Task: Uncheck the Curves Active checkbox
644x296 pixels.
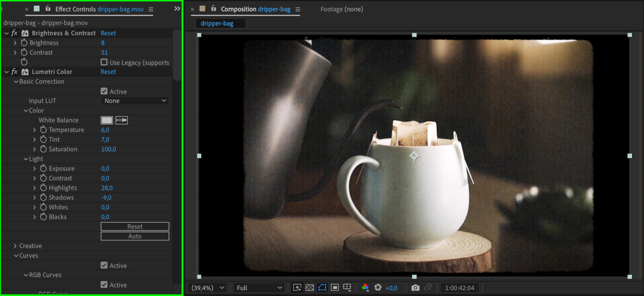Action: (104, 265)
